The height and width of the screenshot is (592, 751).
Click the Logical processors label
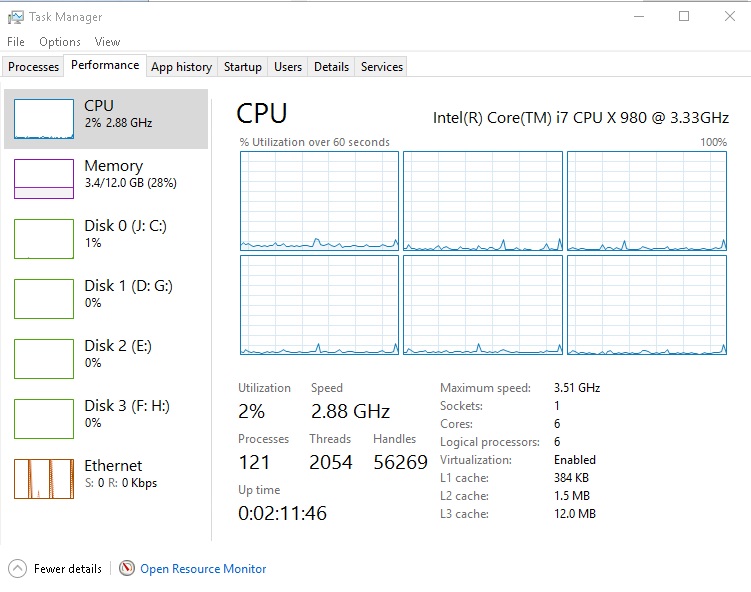coord(490,442)
